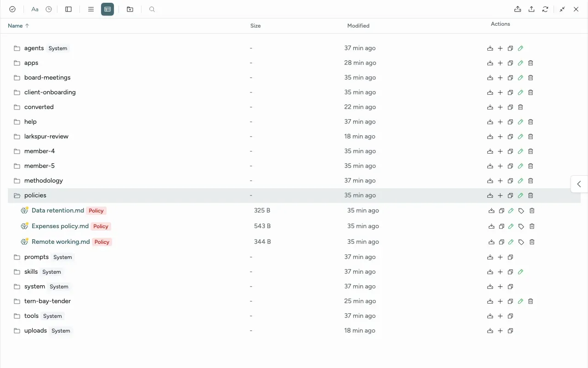Rename client-onboarding with its green pencil
The width and height of the screenshot is (588, 368).
click(x=520, y=92)
